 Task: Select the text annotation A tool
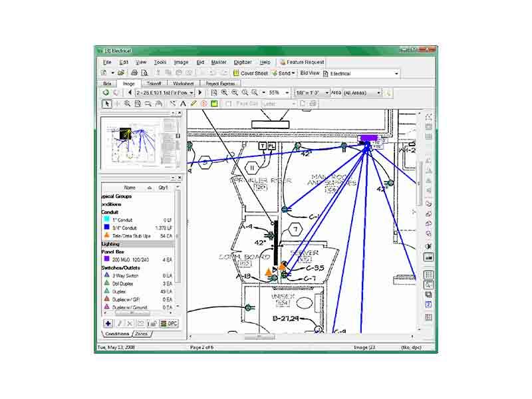(x=184, y=104)
